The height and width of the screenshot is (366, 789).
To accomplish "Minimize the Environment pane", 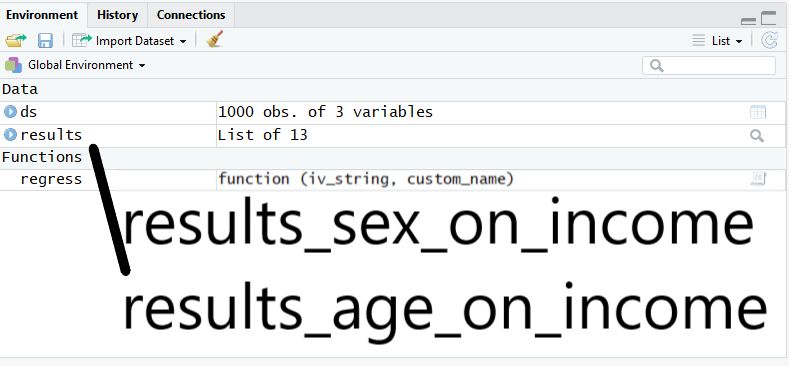I will pos(748,21).
